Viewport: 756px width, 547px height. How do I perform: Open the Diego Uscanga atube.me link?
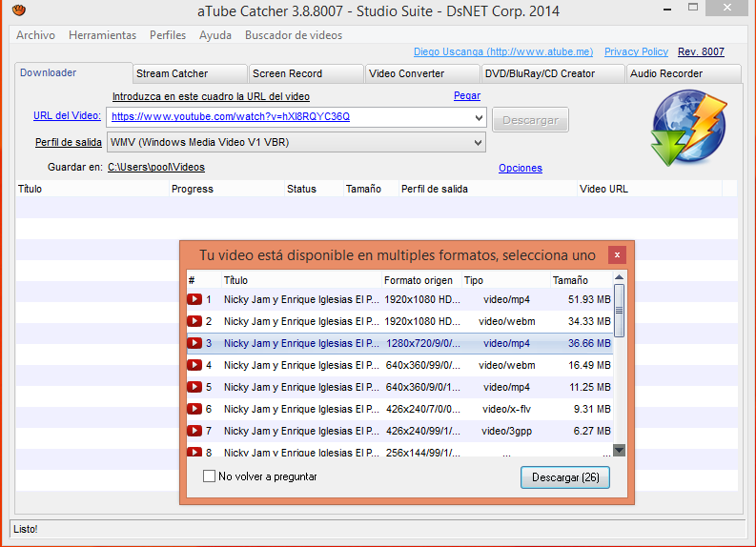click(x=503, y=51)
